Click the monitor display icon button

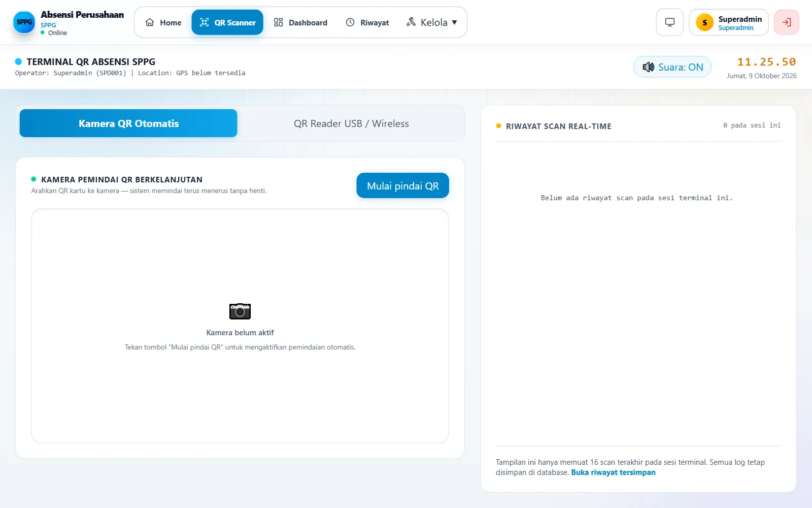pyautogui.click(x=670, y=22)
